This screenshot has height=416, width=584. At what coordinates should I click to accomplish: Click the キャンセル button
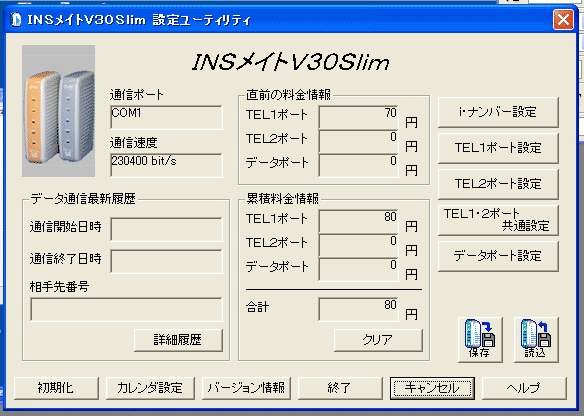pyautogui.click(x=432, y=388)
